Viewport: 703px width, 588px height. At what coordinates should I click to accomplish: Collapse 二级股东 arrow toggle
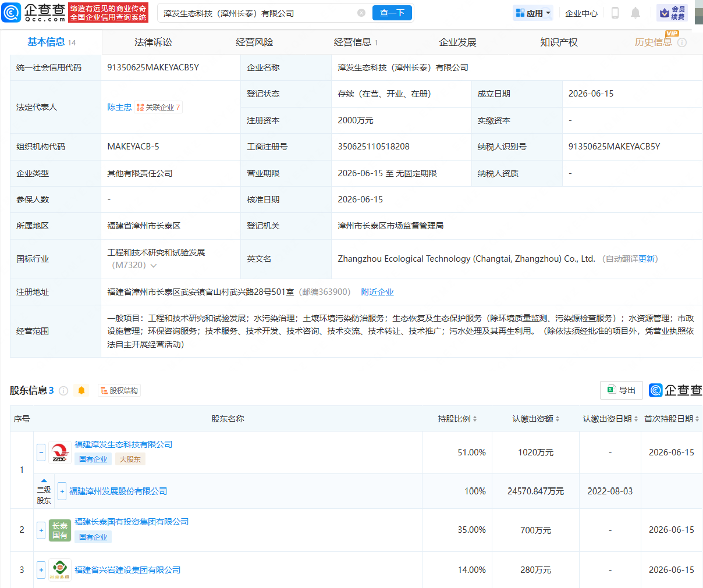[44, 480]
